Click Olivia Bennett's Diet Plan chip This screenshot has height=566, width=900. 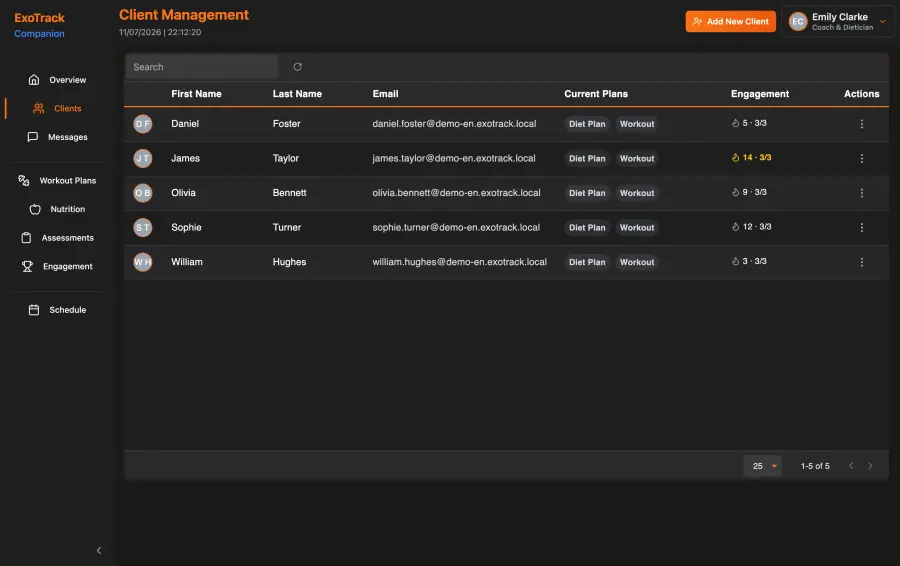click(x=587, y=193)
